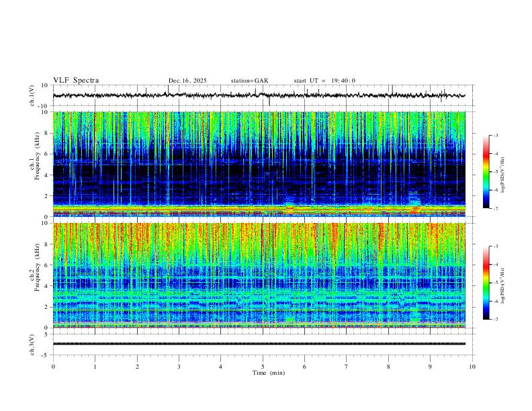Click inside the ch.1 spectrogram panel

tap(259, 164)
